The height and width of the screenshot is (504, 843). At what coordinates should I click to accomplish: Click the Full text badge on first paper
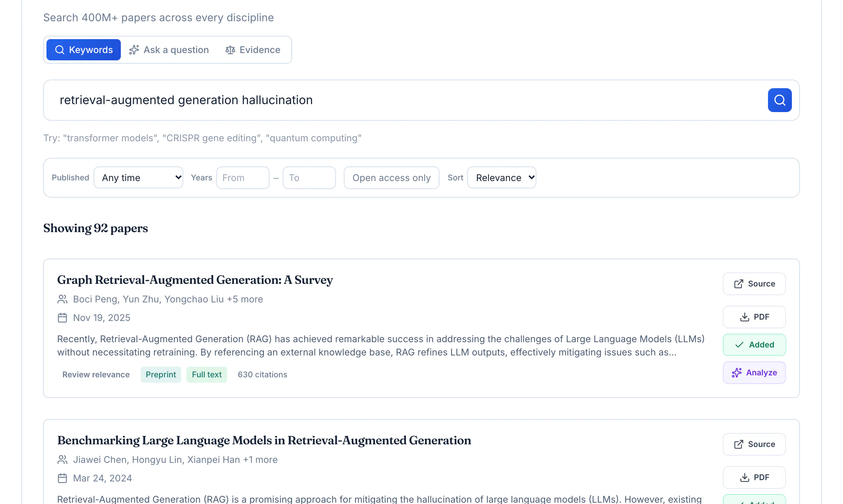tap(207, 375)
